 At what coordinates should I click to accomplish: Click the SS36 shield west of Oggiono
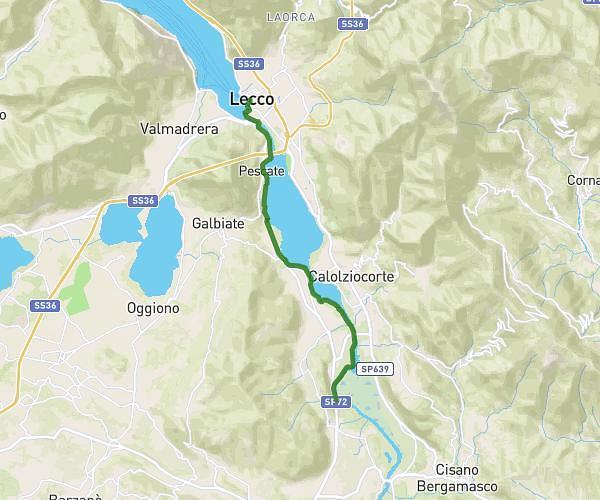pos(45,305)
